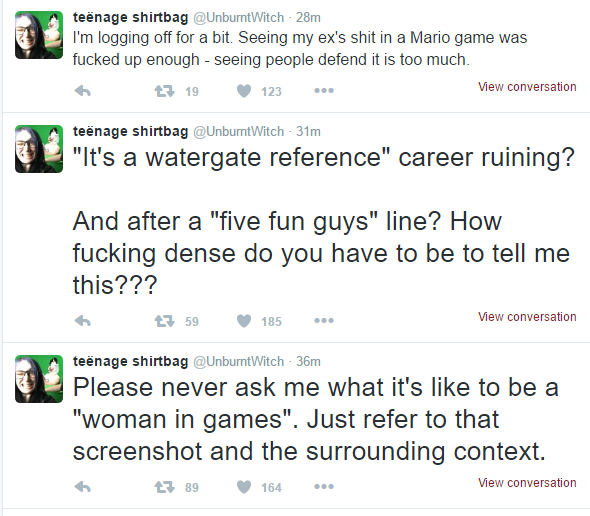Image resolution: width=590 pixels, height=516 pixels.
Task: Reply to the woman in games tweet
Action: coord(83,487)
